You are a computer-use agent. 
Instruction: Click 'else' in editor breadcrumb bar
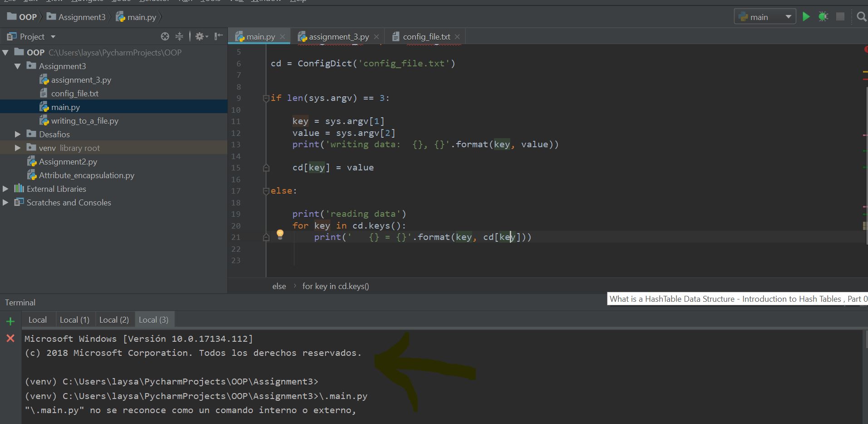point(279,286)
